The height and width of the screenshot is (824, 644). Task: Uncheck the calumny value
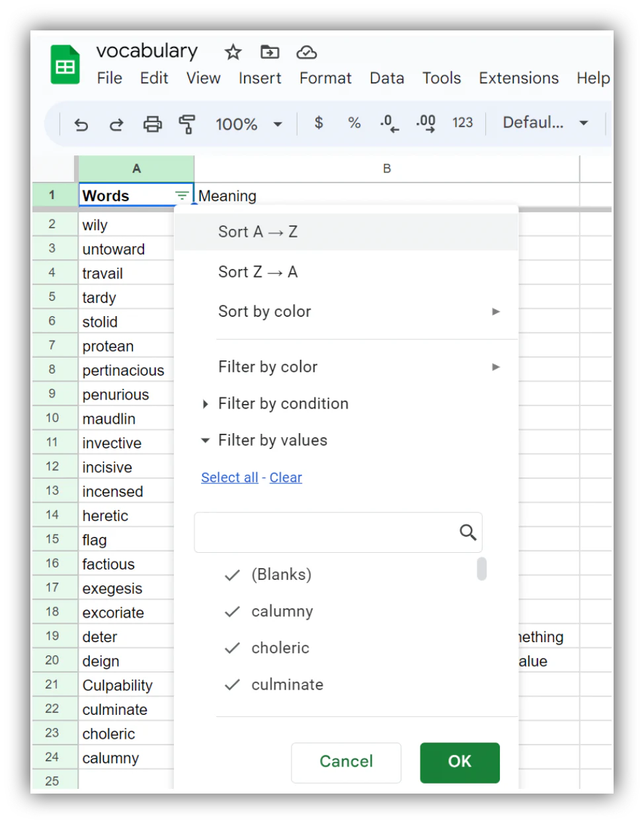[232, 612]
